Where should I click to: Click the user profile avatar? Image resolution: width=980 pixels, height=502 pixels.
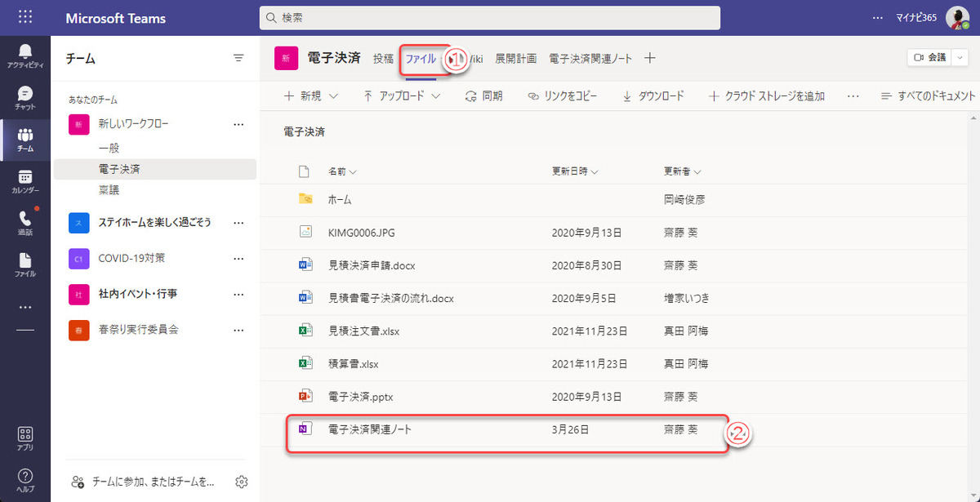pos(957,17)
